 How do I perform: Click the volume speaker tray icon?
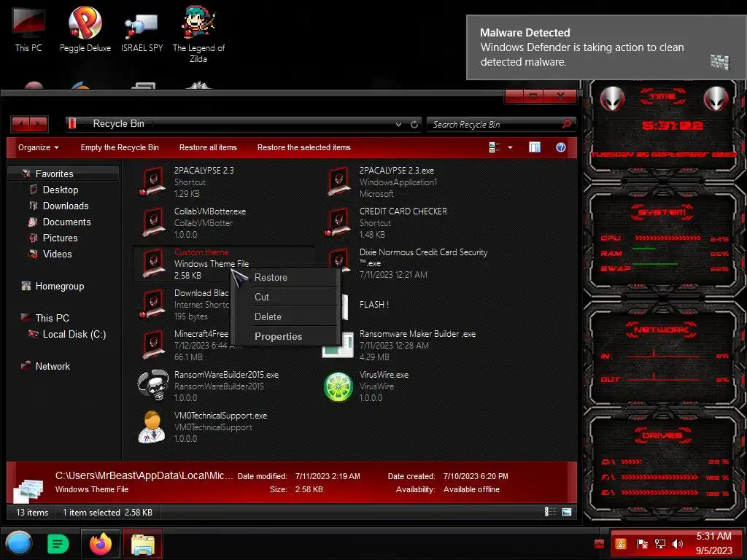[x=677, y=544]
